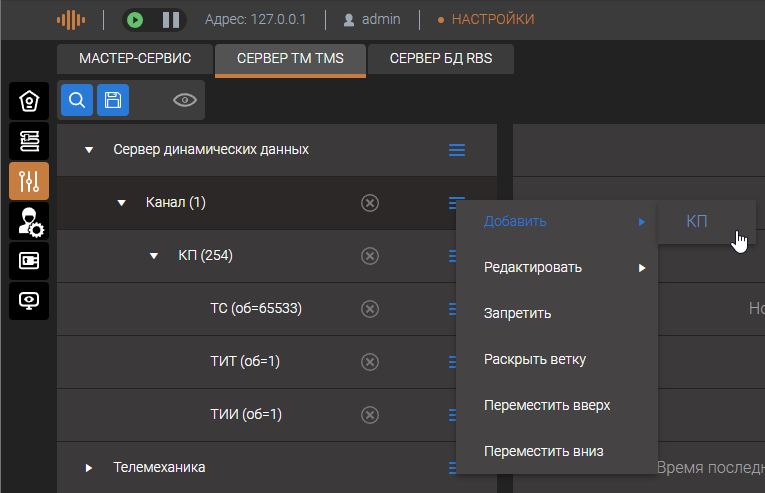Switch to the СЕРВЕР БД RBS tab
Viewport: 765px width, 493px height.
click(x=441, y=59)
